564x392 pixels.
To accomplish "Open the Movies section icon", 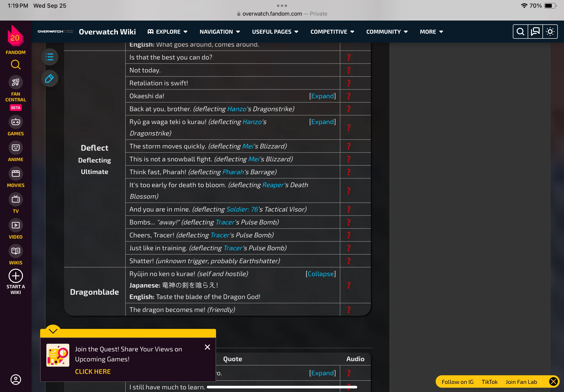I will coord(16,173).
